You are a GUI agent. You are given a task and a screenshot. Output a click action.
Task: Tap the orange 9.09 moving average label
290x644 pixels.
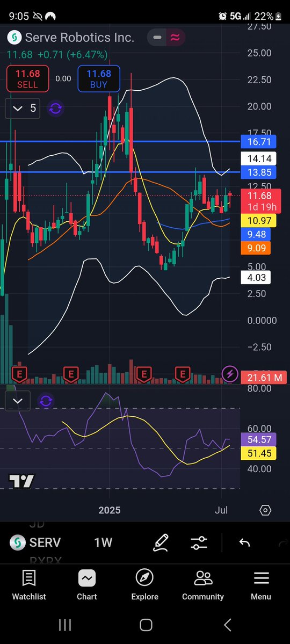click(257, 248)
